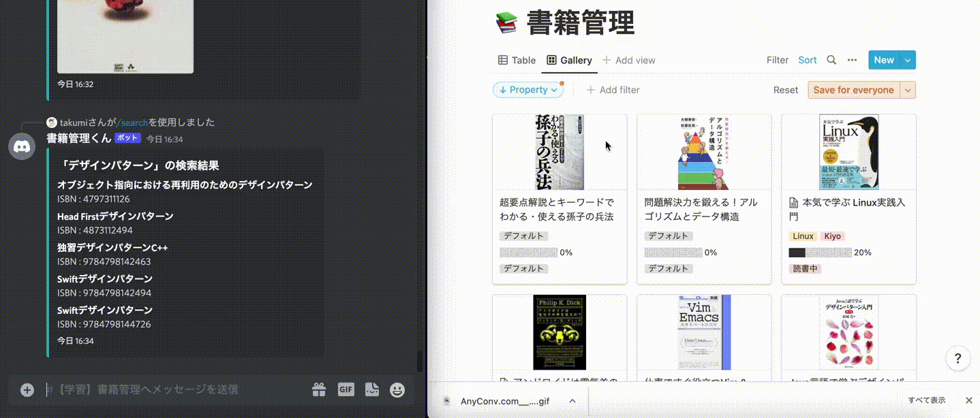
Task: Click Add view
Action: click(x=628, y=60)
